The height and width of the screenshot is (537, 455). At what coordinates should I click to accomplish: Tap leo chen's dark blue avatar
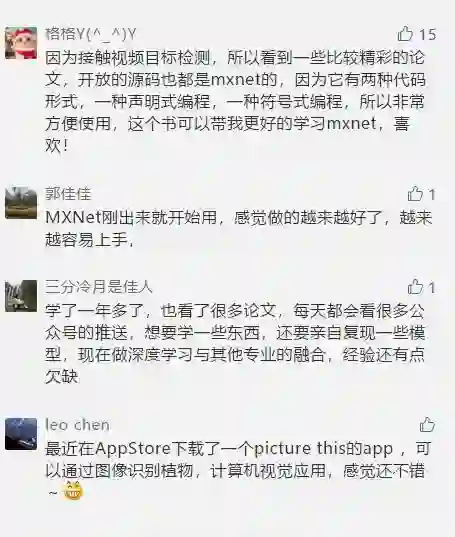pyautogui.click(x=21, y=434)
